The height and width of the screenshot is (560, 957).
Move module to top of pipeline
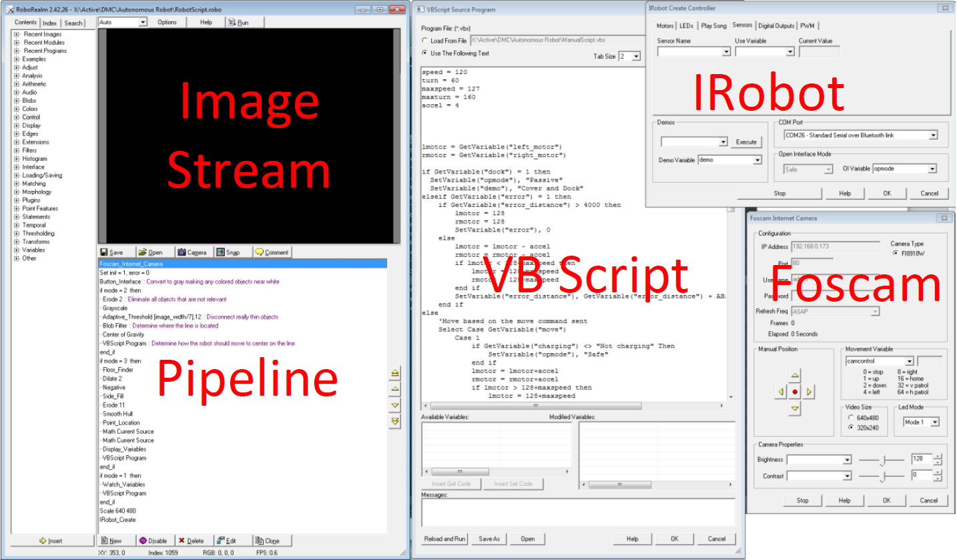(395, 372)
